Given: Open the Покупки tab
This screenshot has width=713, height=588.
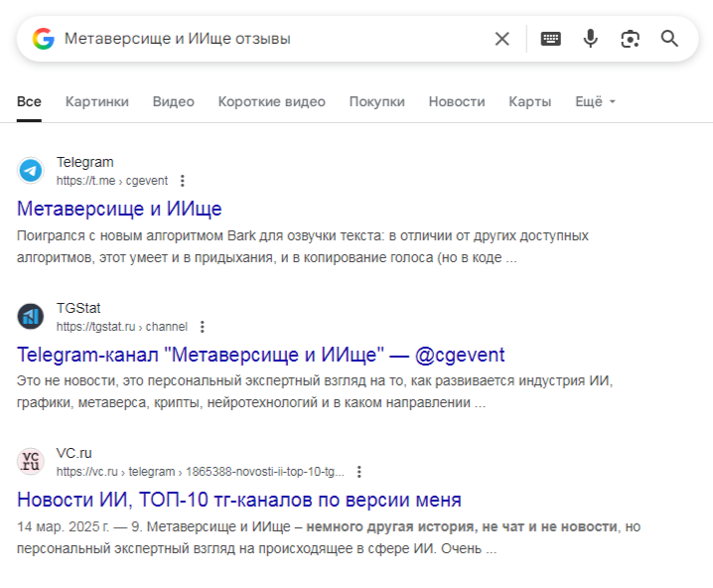Looking at the screenshot, I should point(377,101).
